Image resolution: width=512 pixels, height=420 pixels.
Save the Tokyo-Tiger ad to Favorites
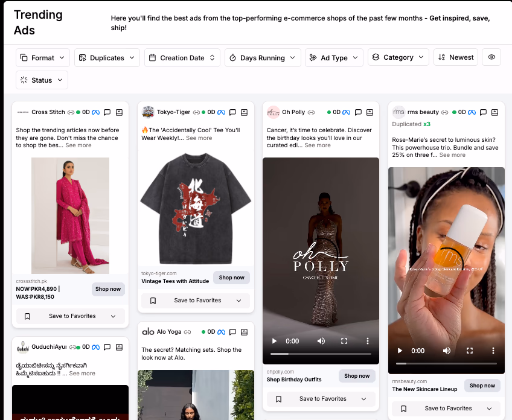click(x=196, y=301)
